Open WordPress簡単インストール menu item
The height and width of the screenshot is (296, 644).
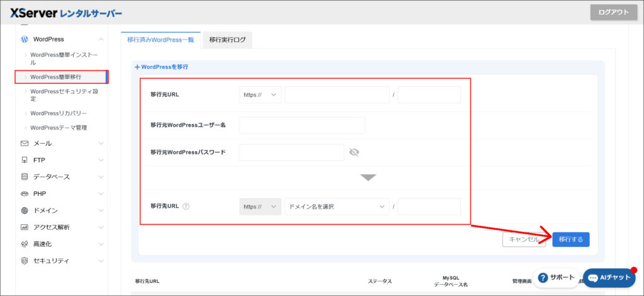click(x=64, y=59)
